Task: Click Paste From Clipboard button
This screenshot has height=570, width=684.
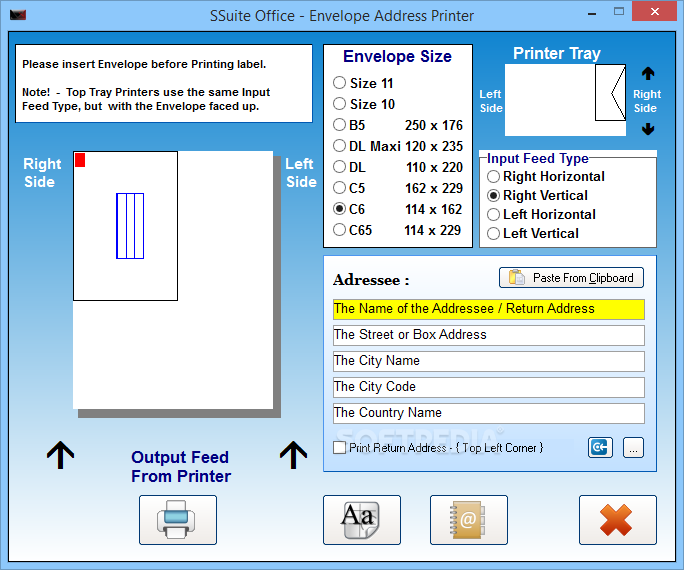Action: 571,278
